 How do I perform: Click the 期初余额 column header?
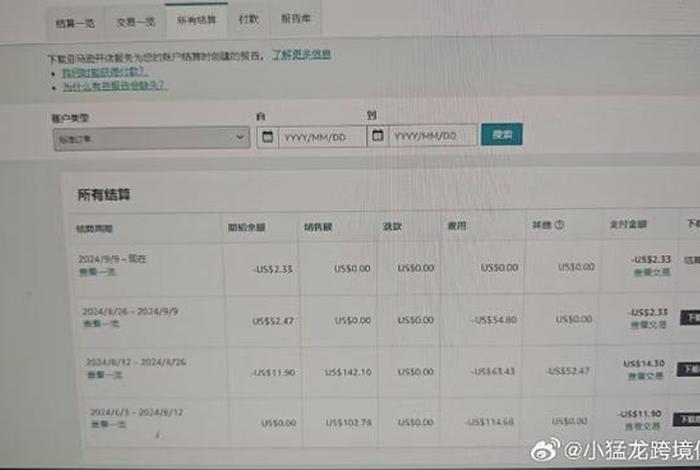pyautogui.click(x=246, y=227)
